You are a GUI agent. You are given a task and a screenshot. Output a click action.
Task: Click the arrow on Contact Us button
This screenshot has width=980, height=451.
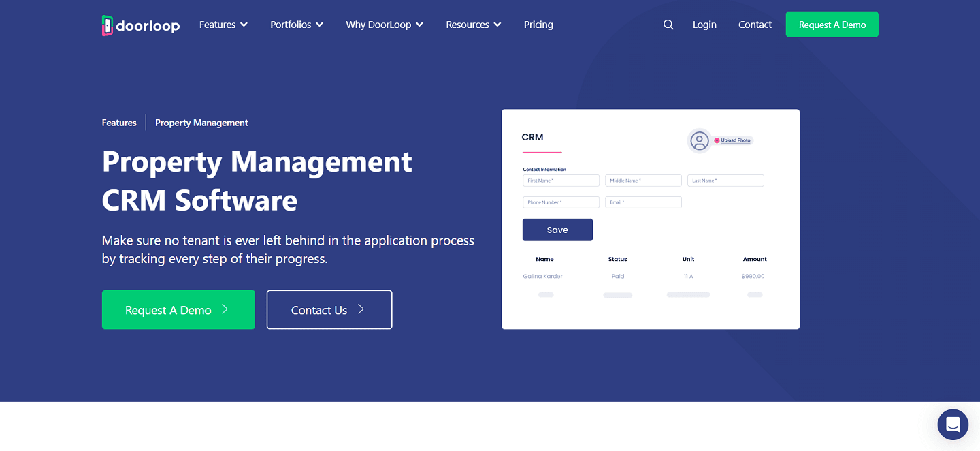coord(361,309)
